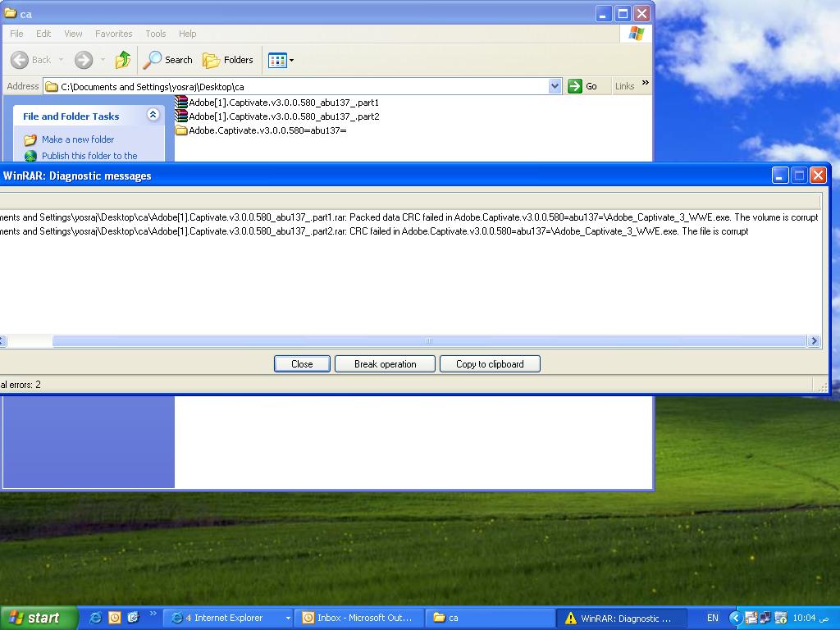Screen dimensions: 840x630
Task: Click second system tray network icon
Action: point(765,618)
